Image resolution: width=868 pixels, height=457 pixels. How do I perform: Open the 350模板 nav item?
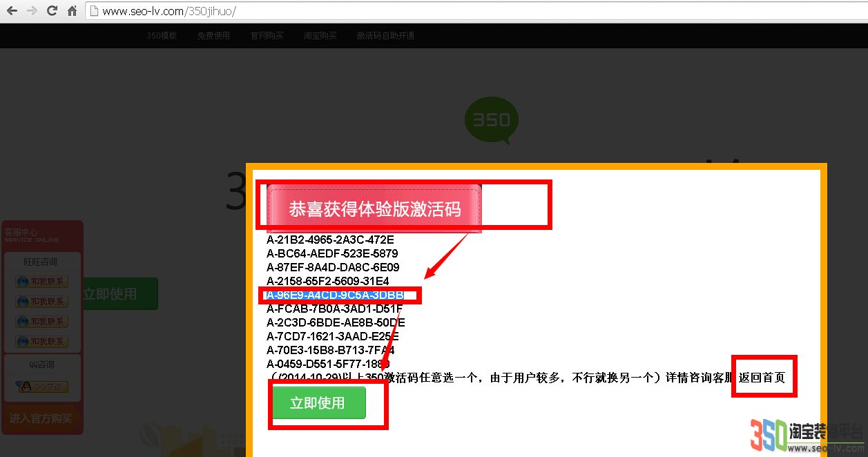pos(162,36)
